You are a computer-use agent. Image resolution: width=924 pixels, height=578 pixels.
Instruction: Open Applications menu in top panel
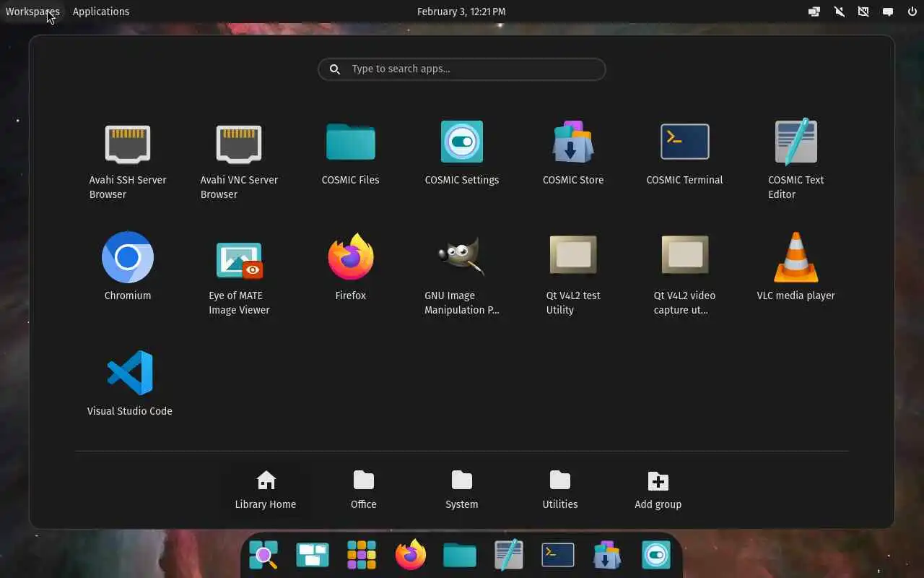pos(101,12)
